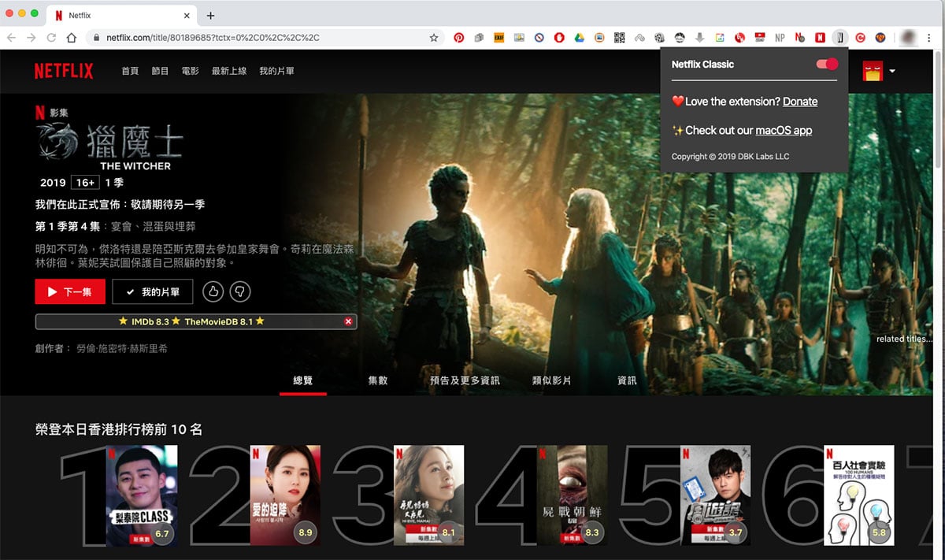Click the related titles... text
The image size is (945, 560).
(904, 339)
